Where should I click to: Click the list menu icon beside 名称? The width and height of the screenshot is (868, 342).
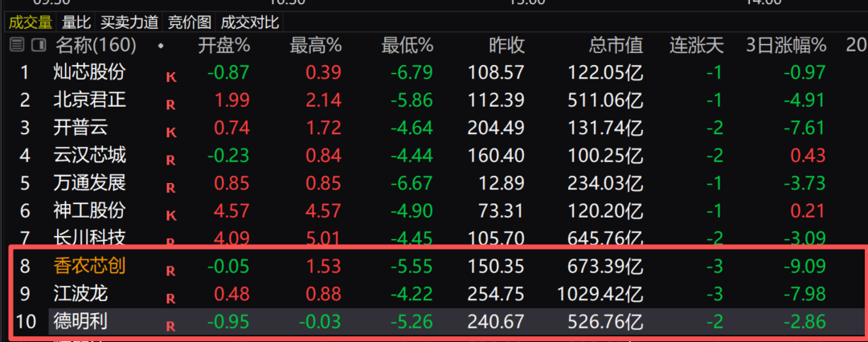(17, 46)
